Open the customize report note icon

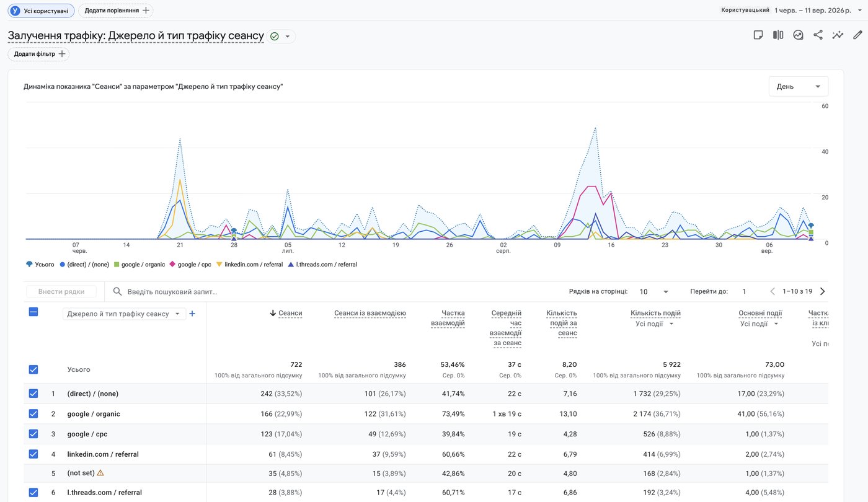[x=758, y=35]
